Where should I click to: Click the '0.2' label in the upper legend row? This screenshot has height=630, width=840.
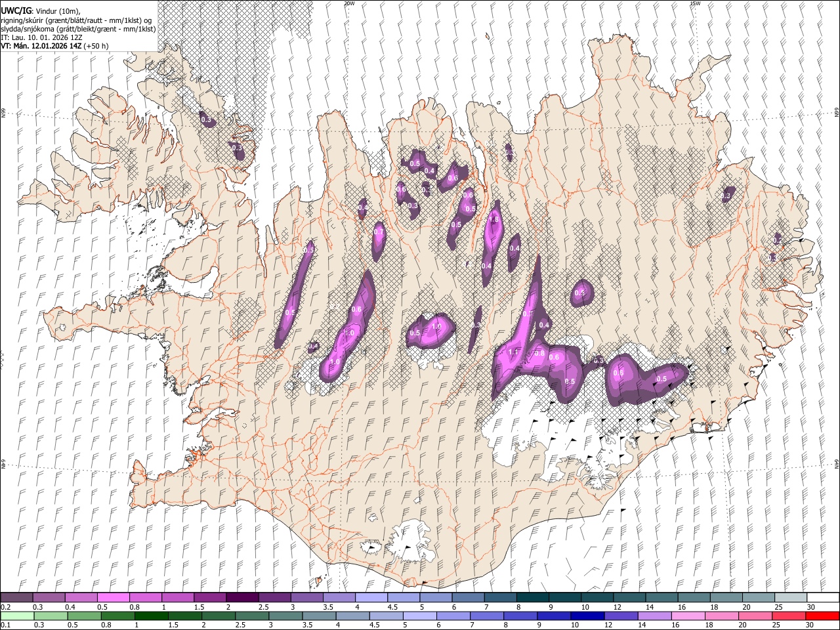point(5,607)
